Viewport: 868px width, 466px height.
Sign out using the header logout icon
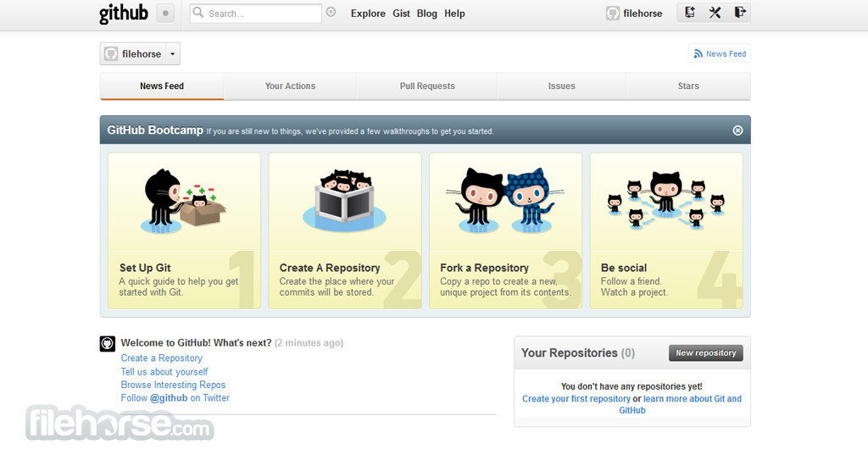[x=740, y=13]
